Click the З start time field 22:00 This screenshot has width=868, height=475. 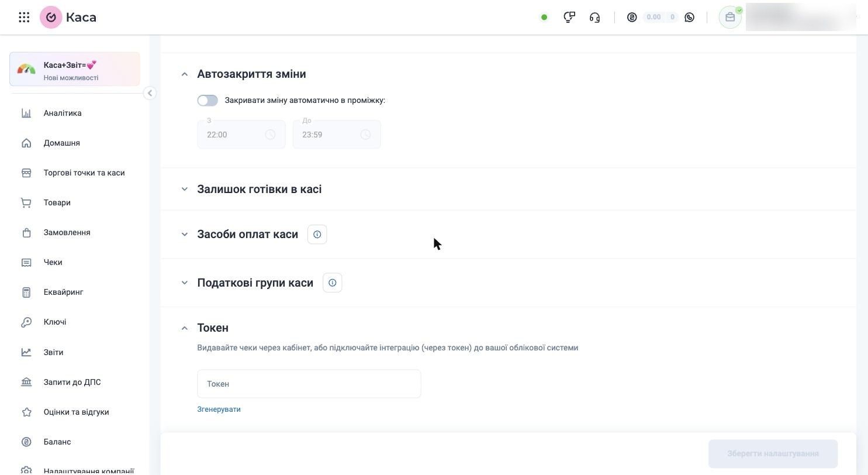[x=241, y=135]
